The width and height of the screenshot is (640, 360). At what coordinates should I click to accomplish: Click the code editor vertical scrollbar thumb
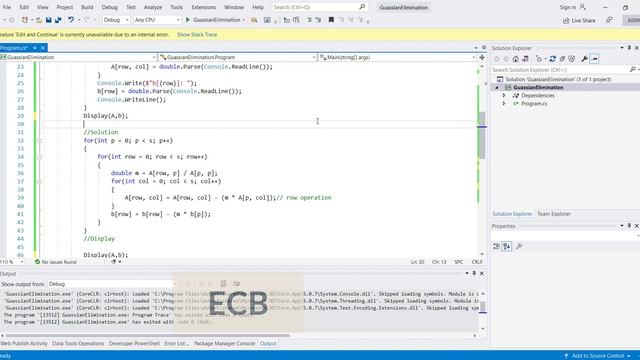482,136
